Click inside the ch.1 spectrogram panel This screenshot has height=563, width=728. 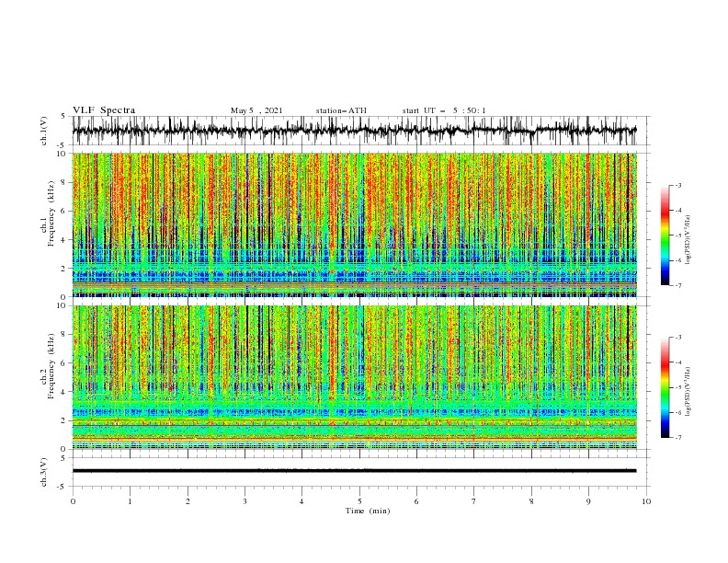pyautogui.click(x=354, y=224)
